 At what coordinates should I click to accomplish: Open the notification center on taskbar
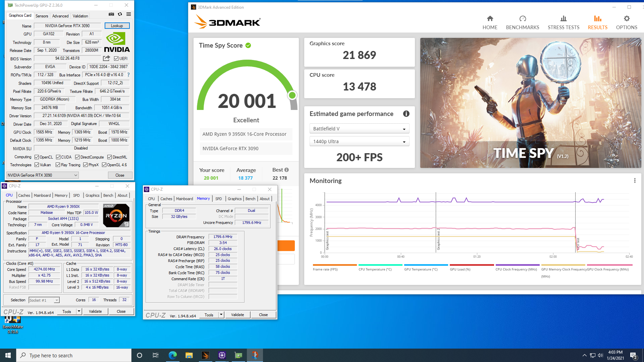click(634, 356)
